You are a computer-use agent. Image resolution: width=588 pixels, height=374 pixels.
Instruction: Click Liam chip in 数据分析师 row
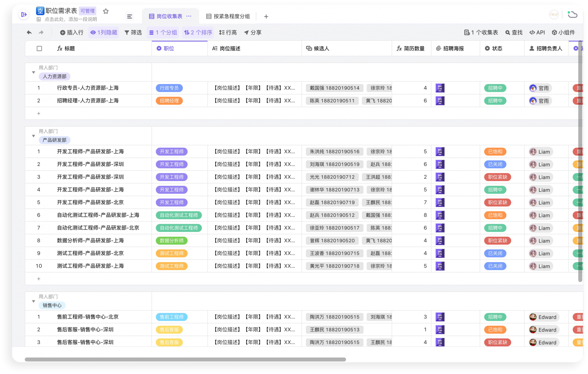540,241
